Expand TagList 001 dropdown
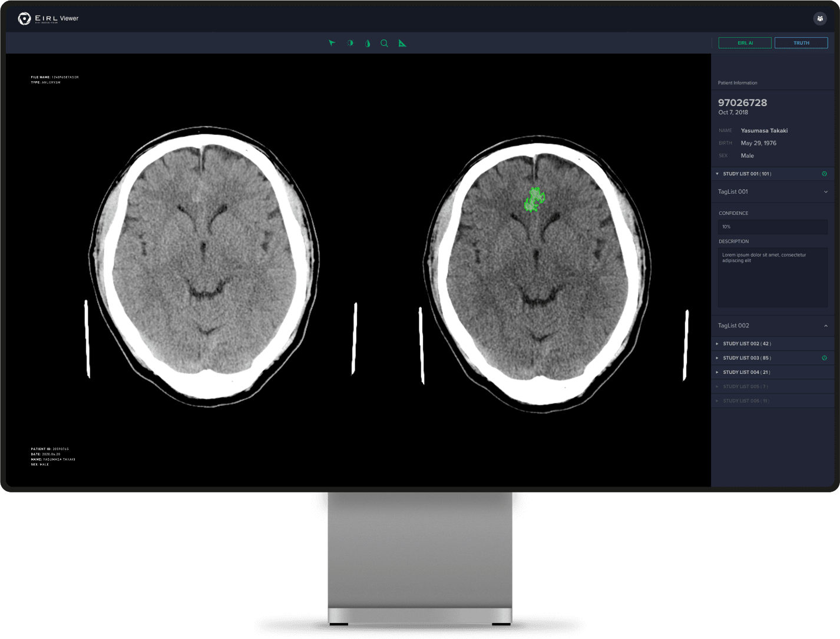 [x=826, y=191]
